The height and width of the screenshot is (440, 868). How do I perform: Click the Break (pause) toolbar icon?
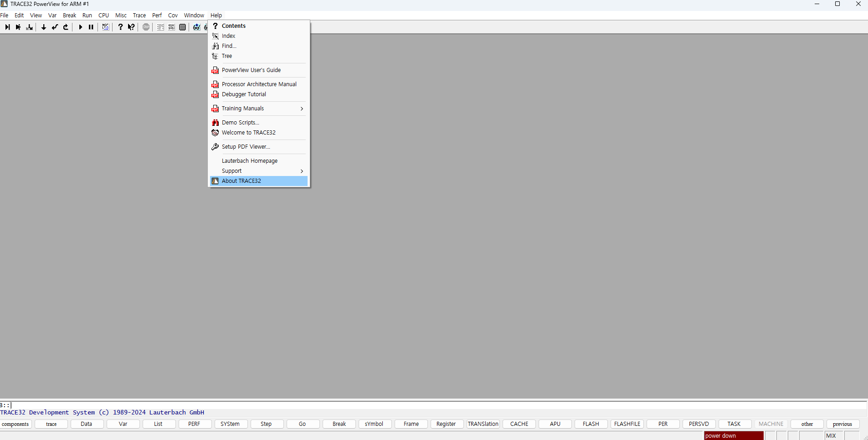tap(91, 27)
